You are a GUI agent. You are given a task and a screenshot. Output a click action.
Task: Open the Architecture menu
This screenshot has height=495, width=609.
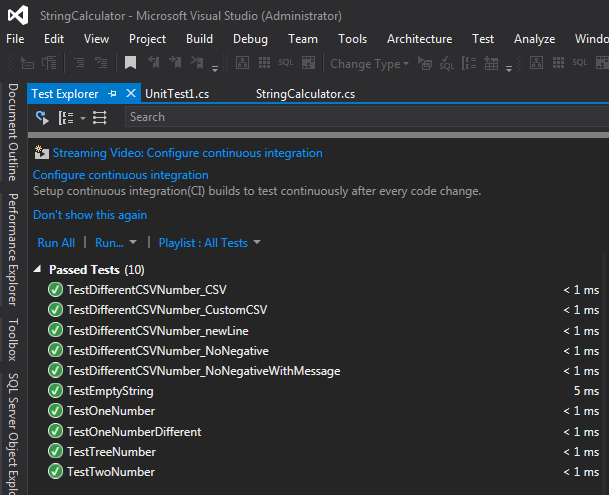[419, 39]
